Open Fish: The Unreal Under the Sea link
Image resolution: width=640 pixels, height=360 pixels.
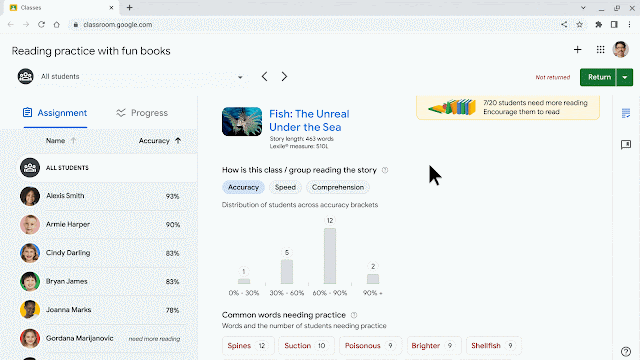click(309, 120)
